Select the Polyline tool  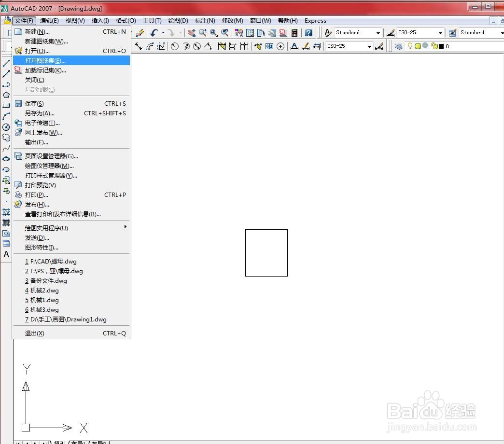coord(6,84)
